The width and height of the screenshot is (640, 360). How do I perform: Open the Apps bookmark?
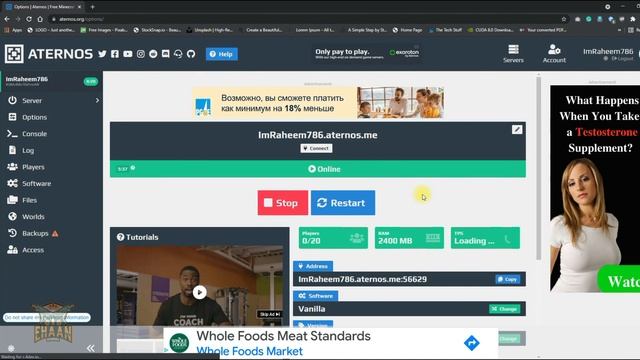click(13, 30)
